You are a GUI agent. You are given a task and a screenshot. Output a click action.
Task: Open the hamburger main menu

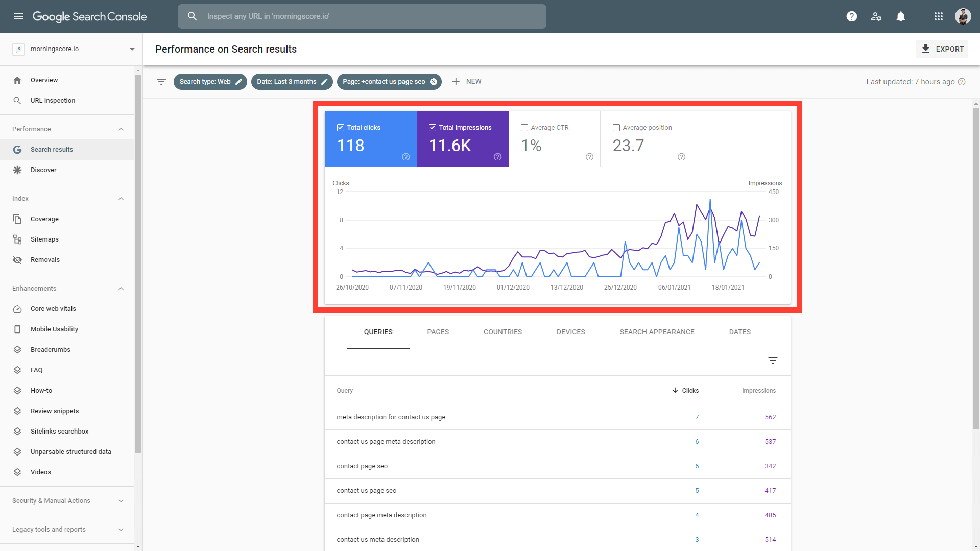click(x=18, y=16)
